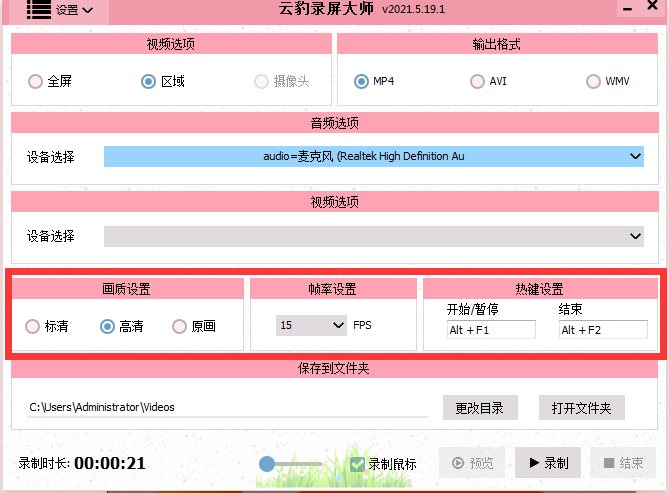Open the 15 FPS frame rate dropdown
The height and width of the screenshot is (493, 669).
311,325
